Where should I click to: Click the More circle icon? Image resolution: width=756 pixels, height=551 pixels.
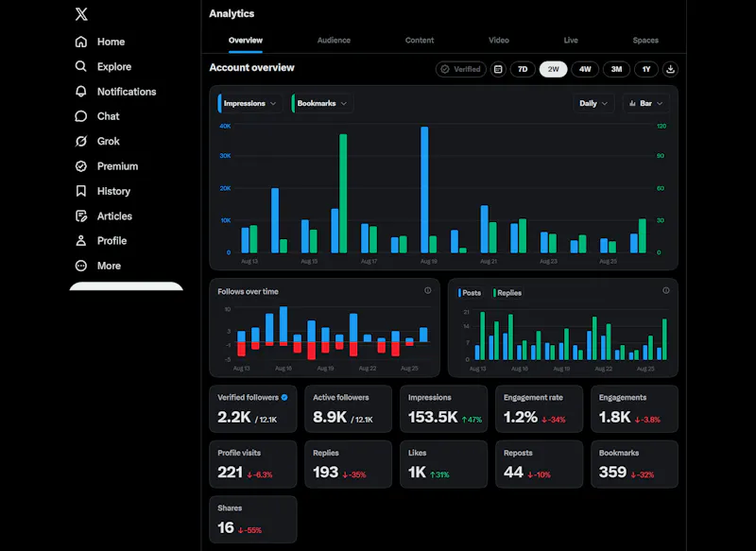81,266
